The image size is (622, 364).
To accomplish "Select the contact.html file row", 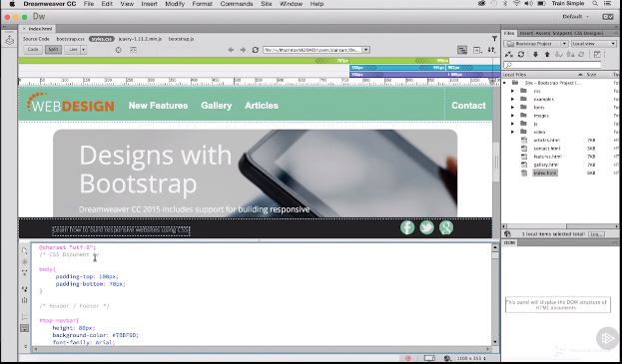I will pyautogui.click(x=559, y=149).
